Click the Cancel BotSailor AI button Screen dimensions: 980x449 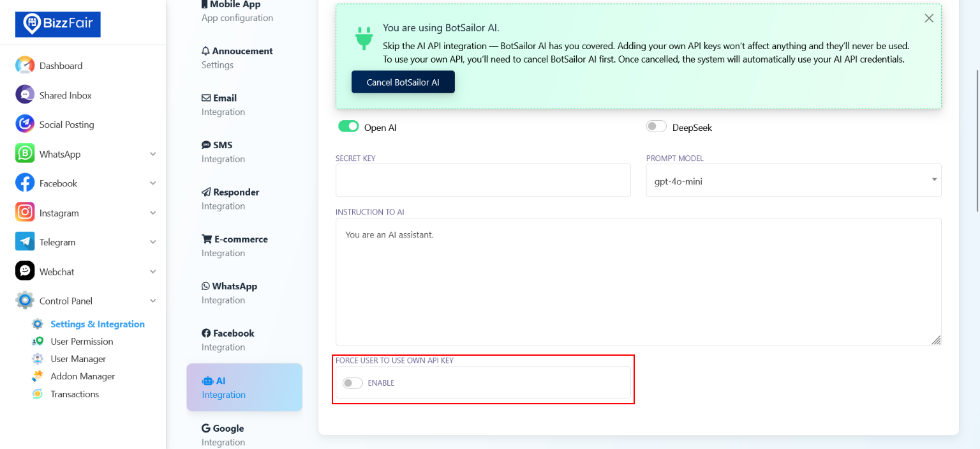[x=403, y=82]
